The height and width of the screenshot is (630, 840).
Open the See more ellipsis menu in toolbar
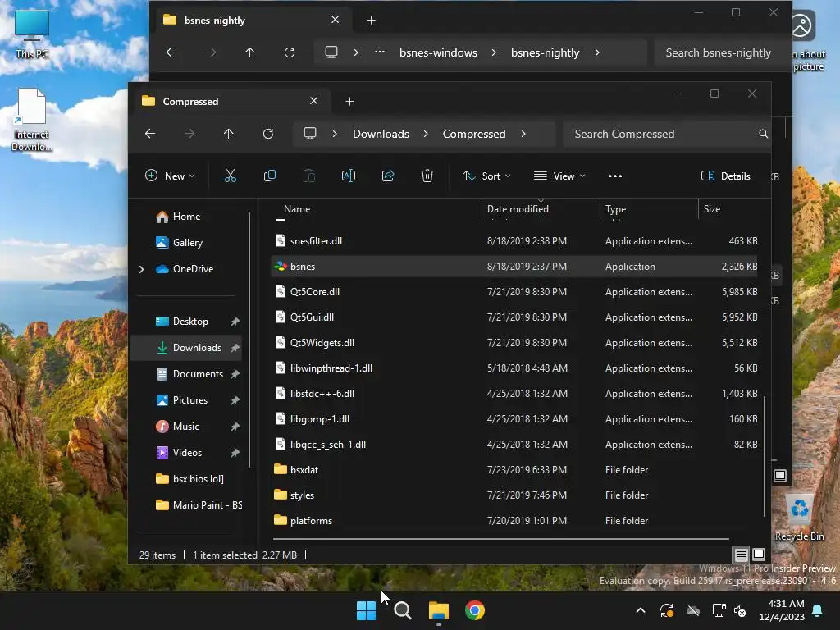(615, 176)
